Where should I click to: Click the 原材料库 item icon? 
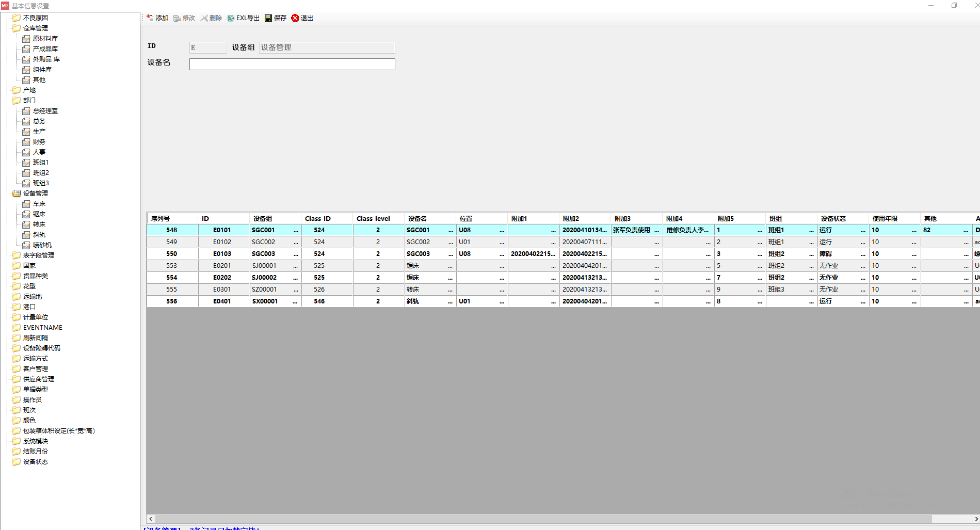click(x=26, y=39)
